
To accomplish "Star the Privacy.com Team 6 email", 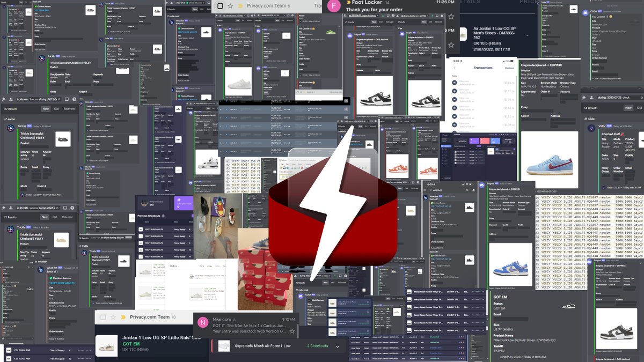I will [230, 6].
